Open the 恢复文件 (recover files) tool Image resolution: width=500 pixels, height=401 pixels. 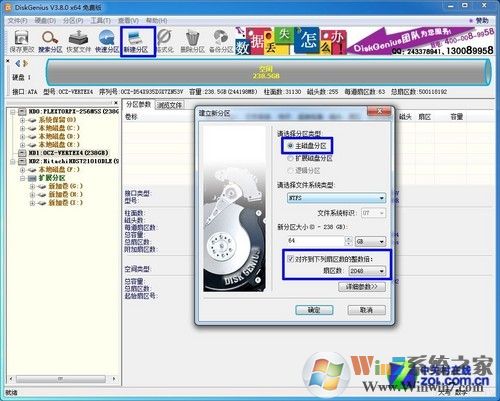point(78,41)
